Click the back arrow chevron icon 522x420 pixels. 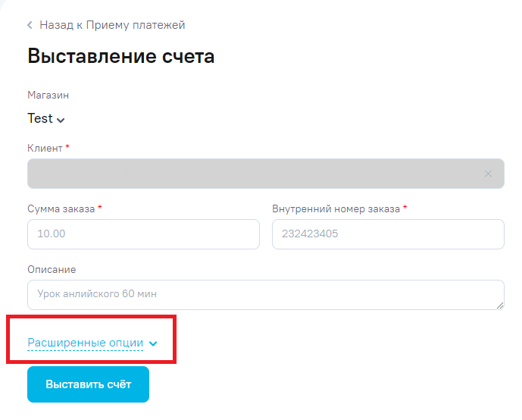coord(30,25)
